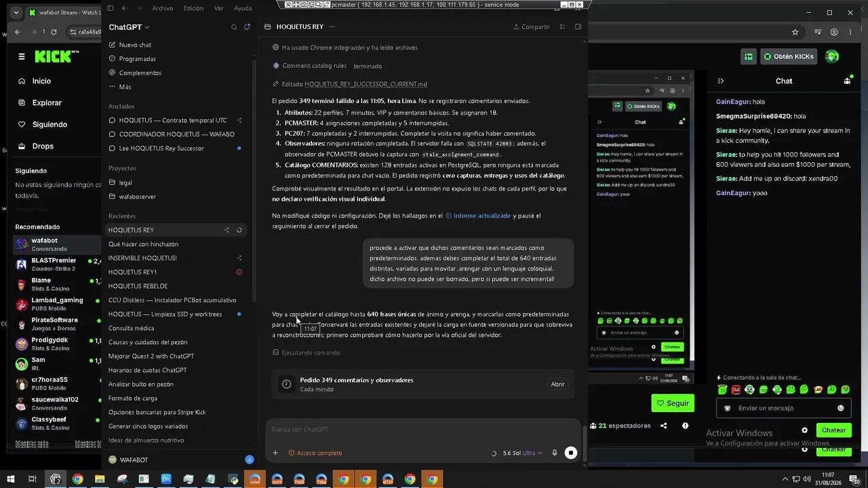Viewport: 868px width, 488px height.
Task: Open the Edición menu
Action: [193, 8]
